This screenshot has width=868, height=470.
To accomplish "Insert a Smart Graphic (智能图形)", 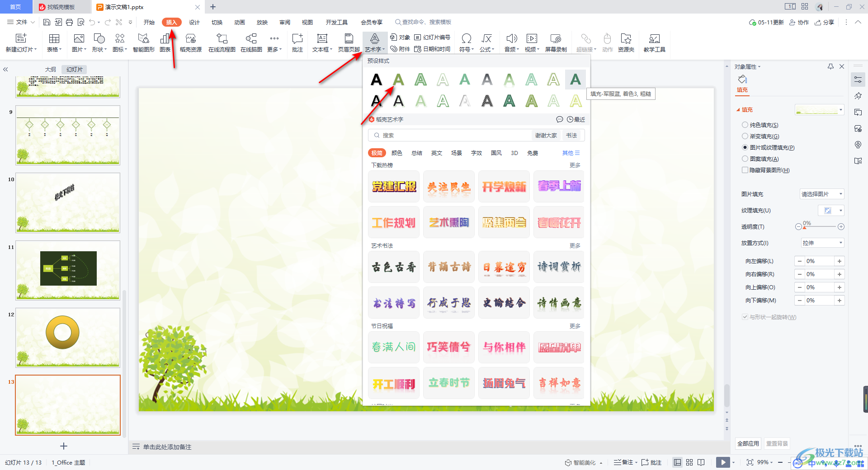I will point(143,43).
